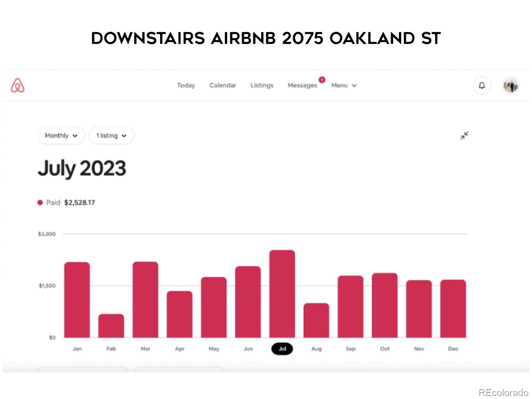Select the Aug bar in the chart
Viewport: 532px width, 399px height.
316,321
